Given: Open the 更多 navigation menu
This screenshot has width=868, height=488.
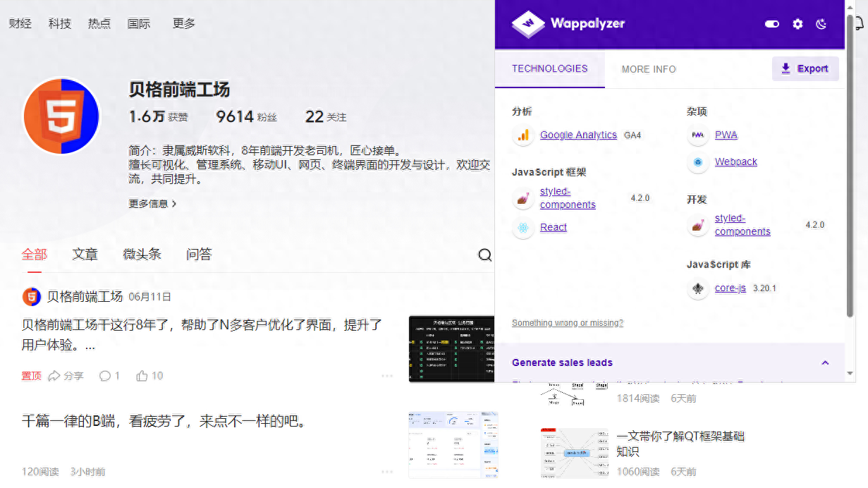Looking at the screenshot, I should tap(184, 23).
